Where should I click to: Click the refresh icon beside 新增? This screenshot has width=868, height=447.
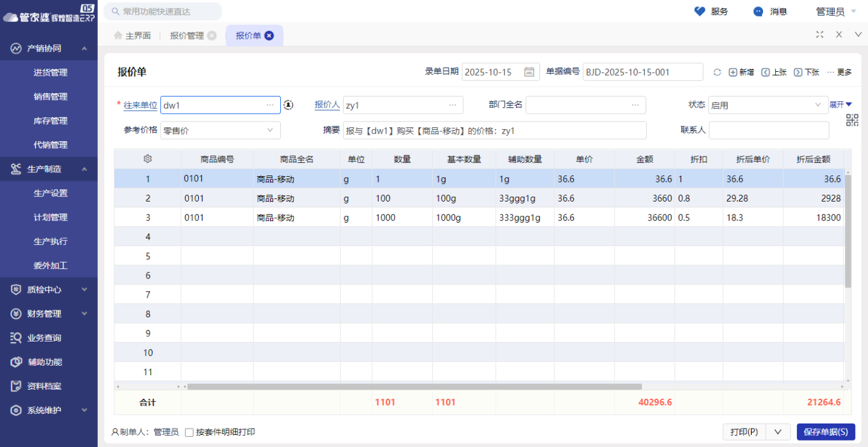coord(717,72)
